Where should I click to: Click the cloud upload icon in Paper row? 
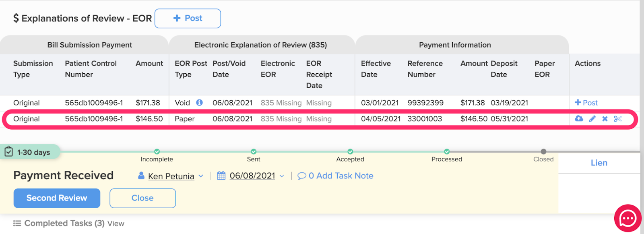point(579,119)
